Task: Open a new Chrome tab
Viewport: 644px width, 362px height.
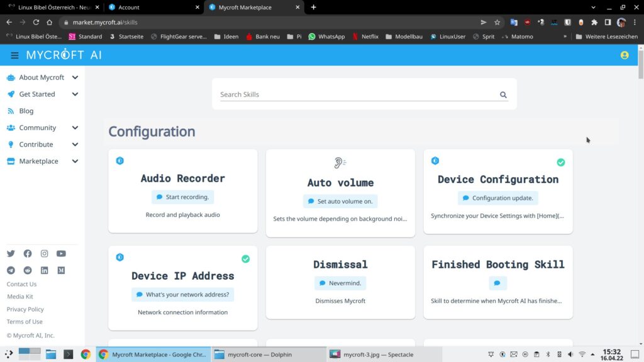Action: tap(313, 8)
